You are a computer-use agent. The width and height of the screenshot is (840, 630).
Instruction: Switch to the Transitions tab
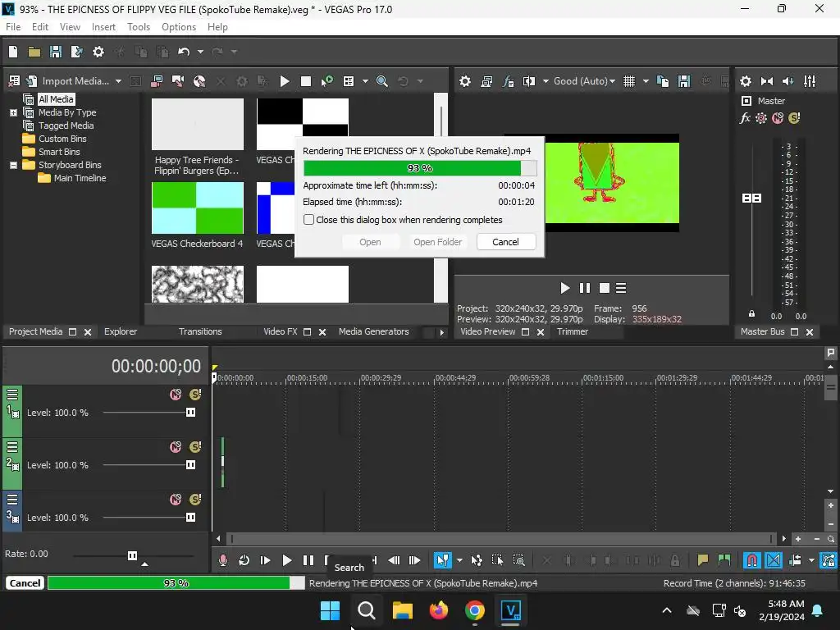[200, 331]
